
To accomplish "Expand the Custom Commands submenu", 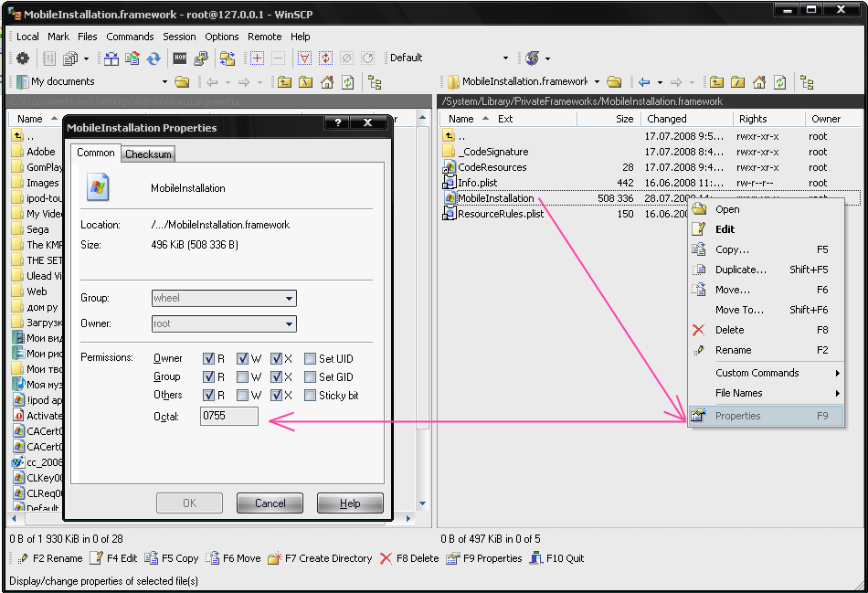I will (x=766, y=373).
